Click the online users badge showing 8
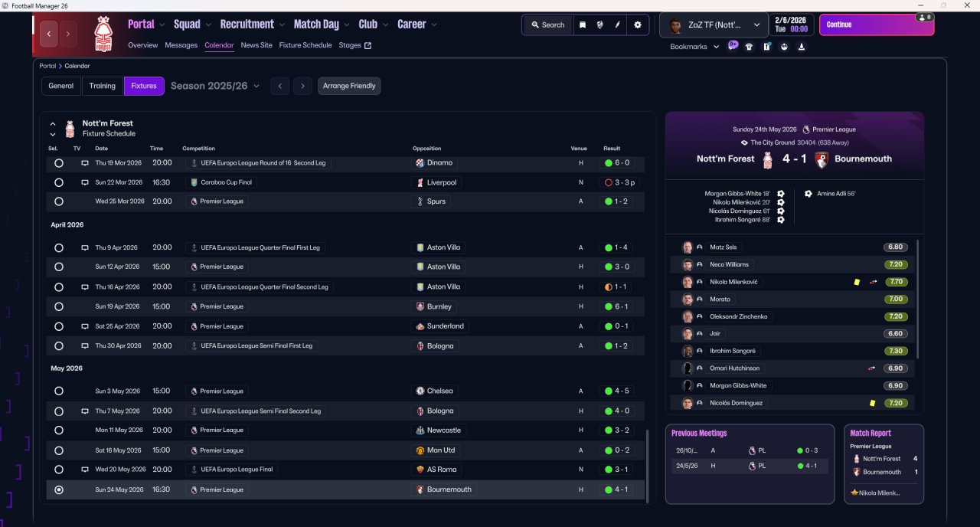This screenshot has width=980, height=527. 924,18
